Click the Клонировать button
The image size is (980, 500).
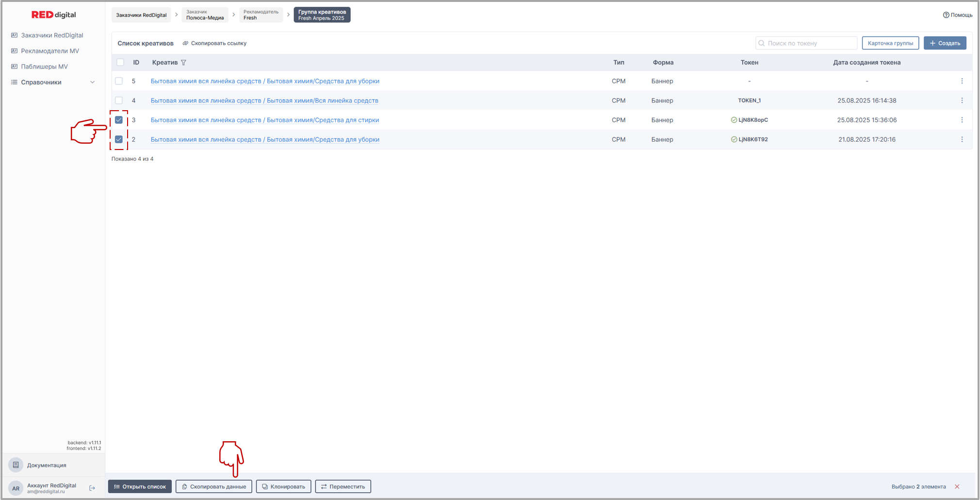283,486
